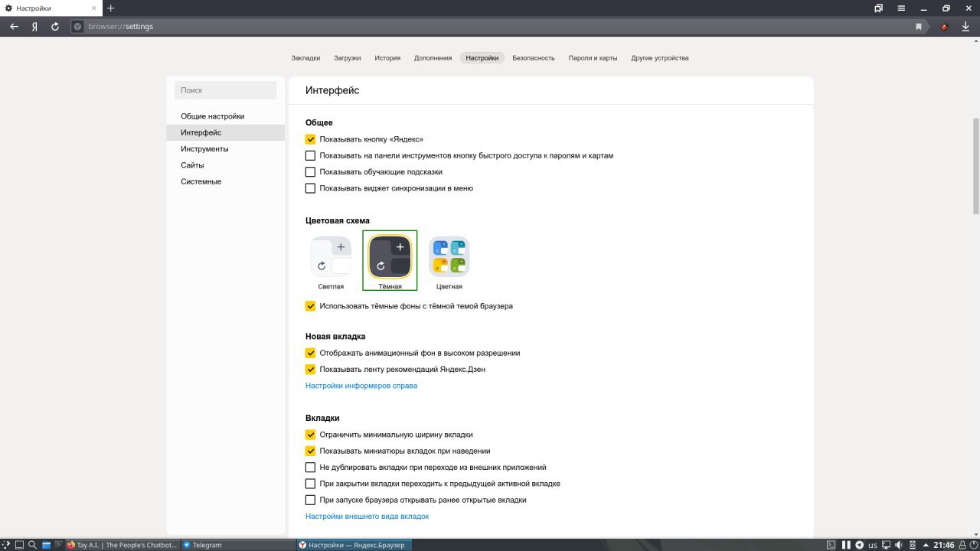Viewport: 980px width, 551px height.
Task: Toggle 'Показывать миниатюры вкладок при наведении'
Action: pos(310,451)
